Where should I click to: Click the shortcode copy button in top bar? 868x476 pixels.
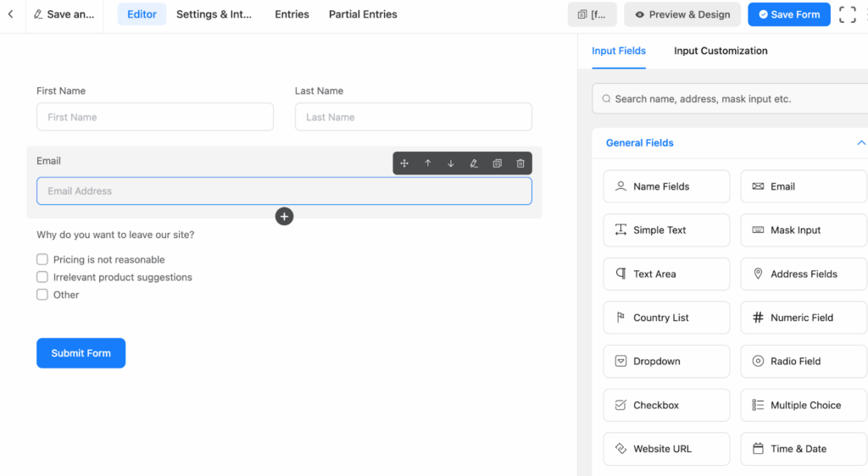tap(592, 14)
